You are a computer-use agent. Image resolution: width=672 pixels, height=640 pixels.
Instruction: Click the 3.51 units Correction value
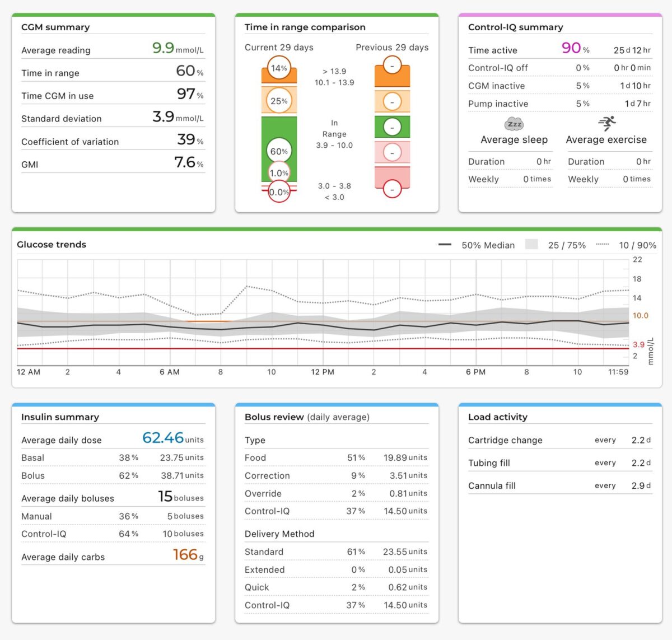click(x=408, y=475)
